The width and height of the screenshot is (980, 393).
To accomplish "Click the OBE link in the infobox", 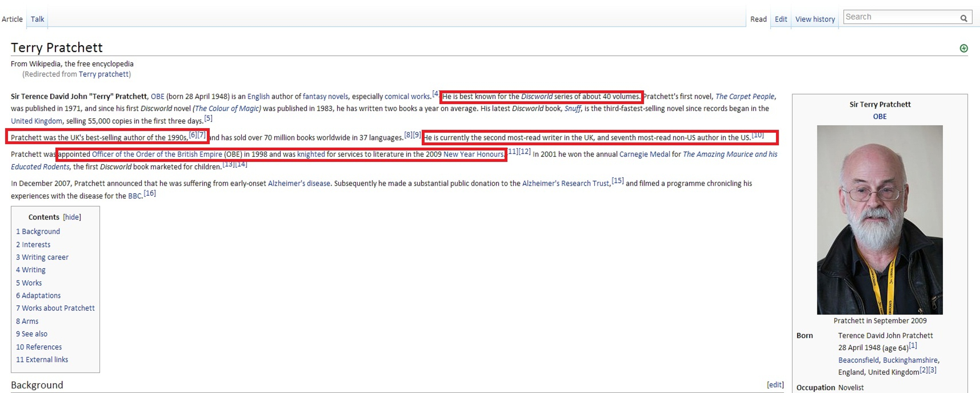I will 879,116.
